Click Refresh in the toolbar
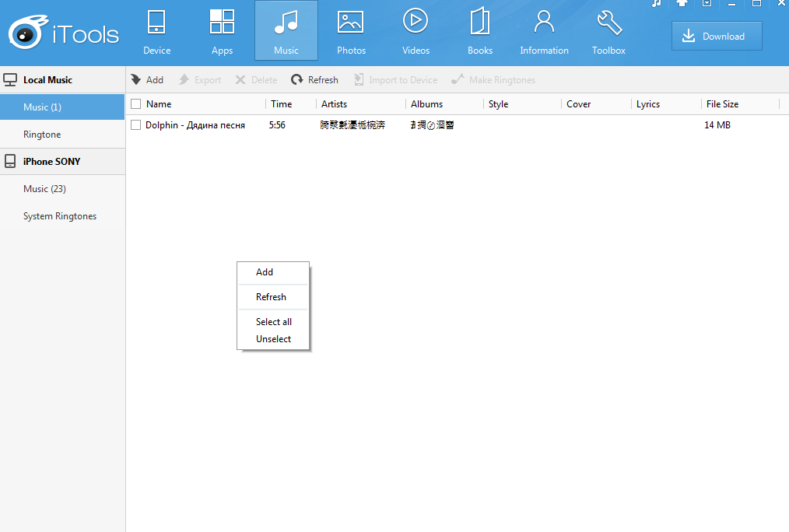 (314, 80)
